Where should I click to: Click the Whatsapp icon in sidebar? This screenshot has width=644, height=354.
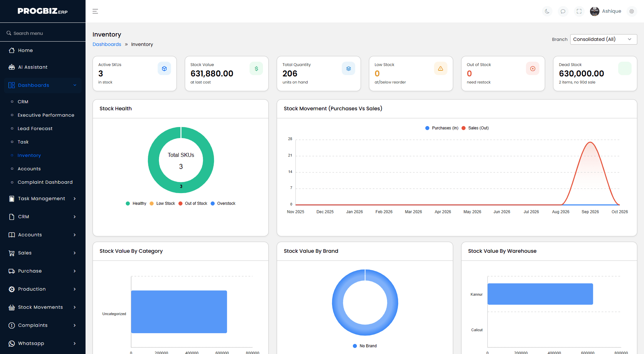click(x=12, y=344)
